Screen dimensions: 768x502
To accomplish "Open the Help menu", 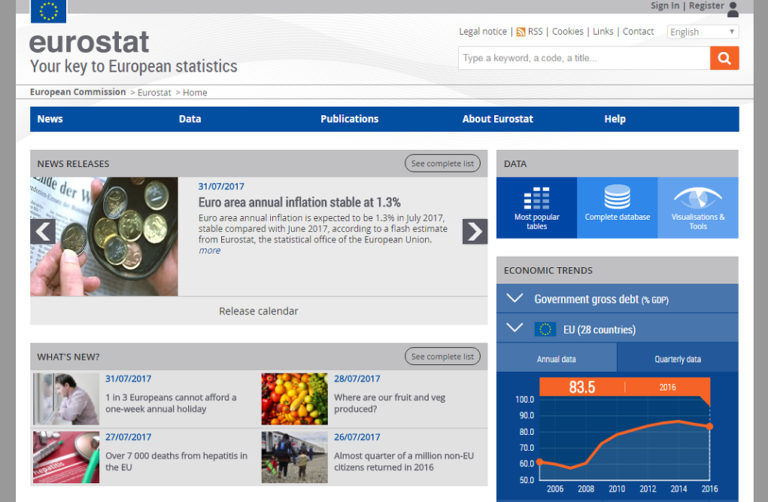I will coord(615,119).
